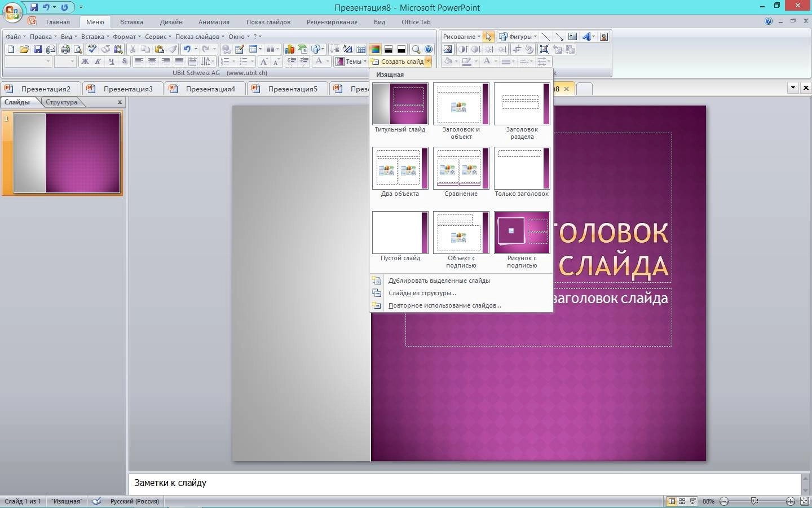Select Normal view in status bar

point(671,501)
